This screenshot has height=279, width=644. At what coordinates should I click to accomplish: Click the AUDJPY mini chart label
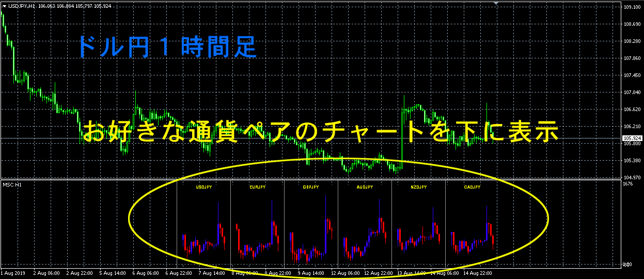point(365,188)
